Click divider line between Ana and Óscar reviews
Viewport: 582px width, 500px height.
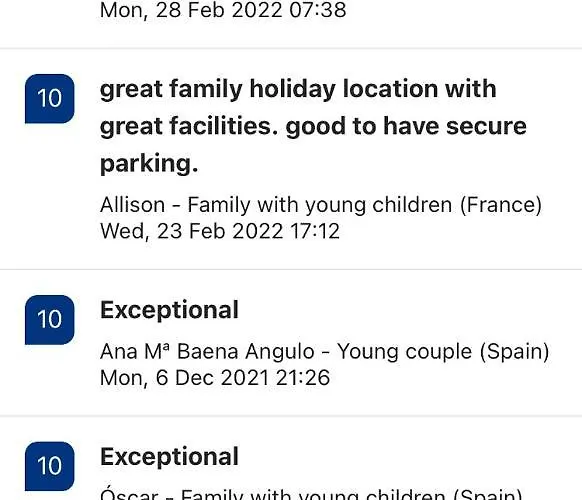coord(291,416)
